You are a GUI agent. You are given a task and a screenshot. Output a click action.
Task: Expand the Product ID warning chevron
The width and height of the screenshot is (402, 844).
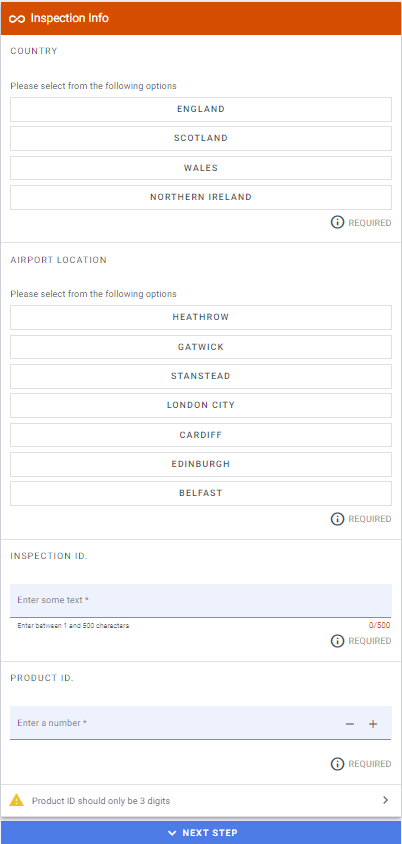(385, 800)
